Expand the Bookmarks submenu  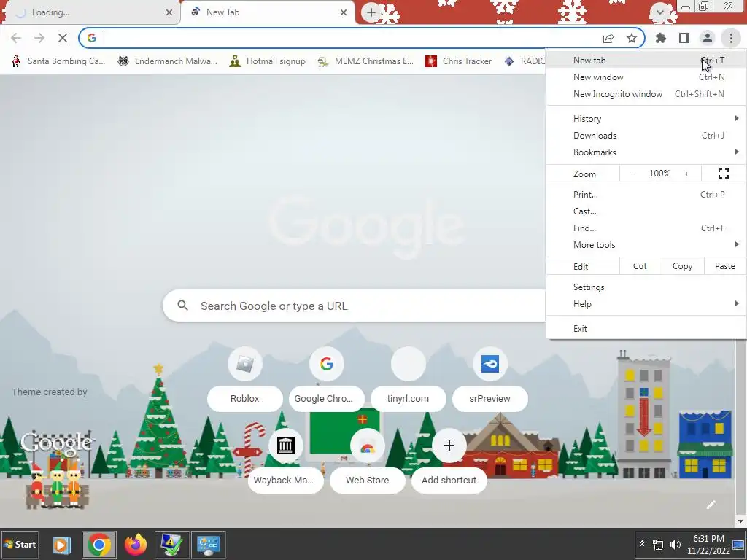coord(646,152)
